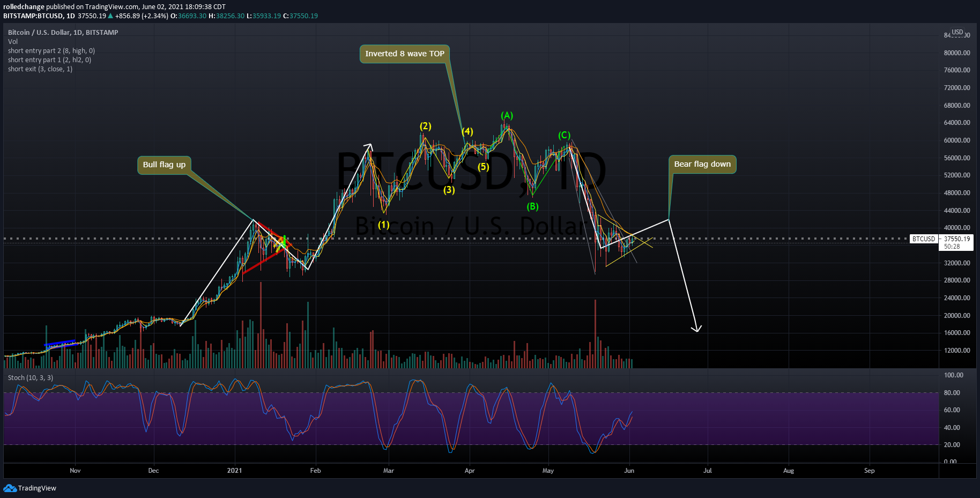Click the Sep label on time axis
Image resolution: width=980 pixels, height=498 pixels.
870,471
